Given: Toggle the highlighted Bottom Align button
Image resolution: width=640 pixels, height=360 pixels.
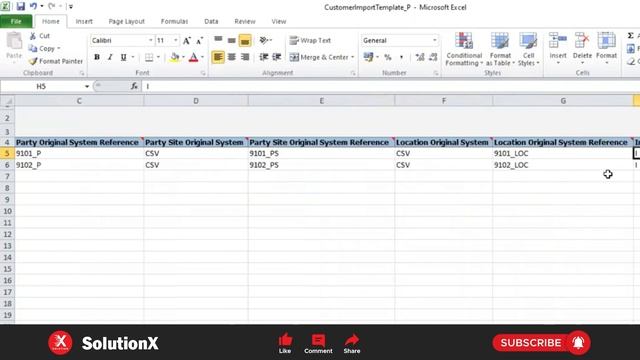Looking at the screenshot, I should (x=245, y=40).
